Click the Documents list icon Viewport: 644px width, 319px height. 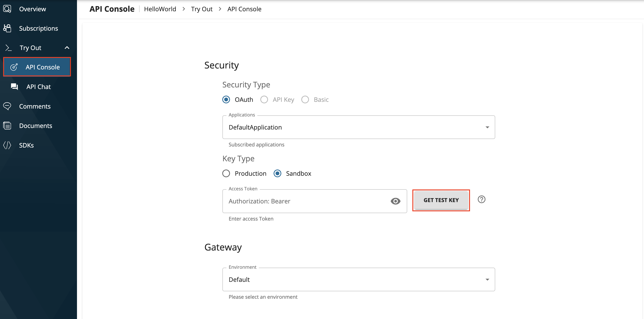tap(7, 126)
